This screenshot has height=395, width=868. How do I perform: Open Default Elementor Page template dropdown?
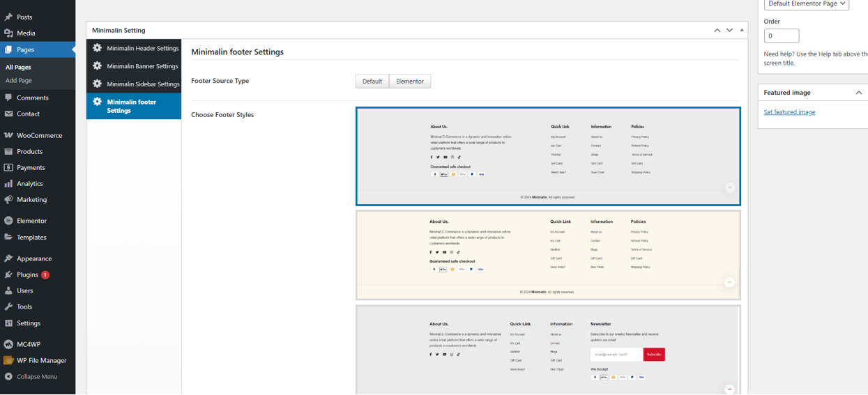pyautogui.click(x=807, y=4)
